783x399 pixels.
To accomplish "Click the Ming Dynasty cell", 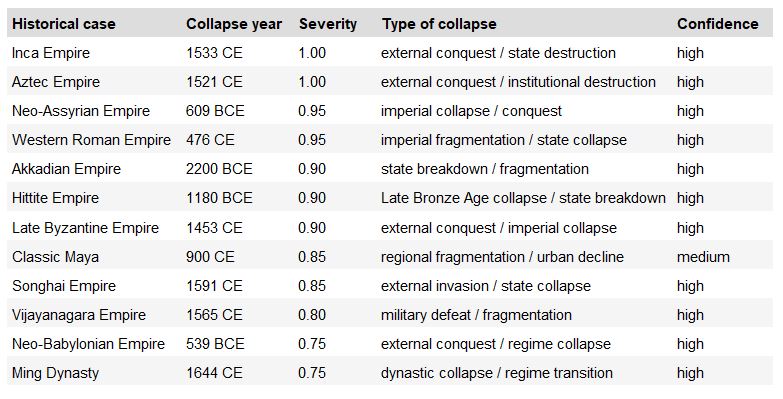I will click(55, 373).
